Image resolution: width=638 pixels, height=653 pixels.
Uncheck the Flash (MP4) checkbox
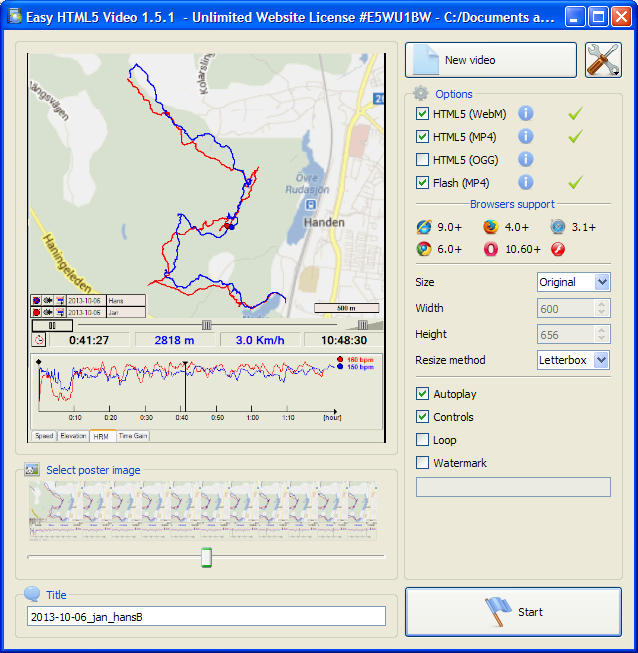(x=422, y=182)
